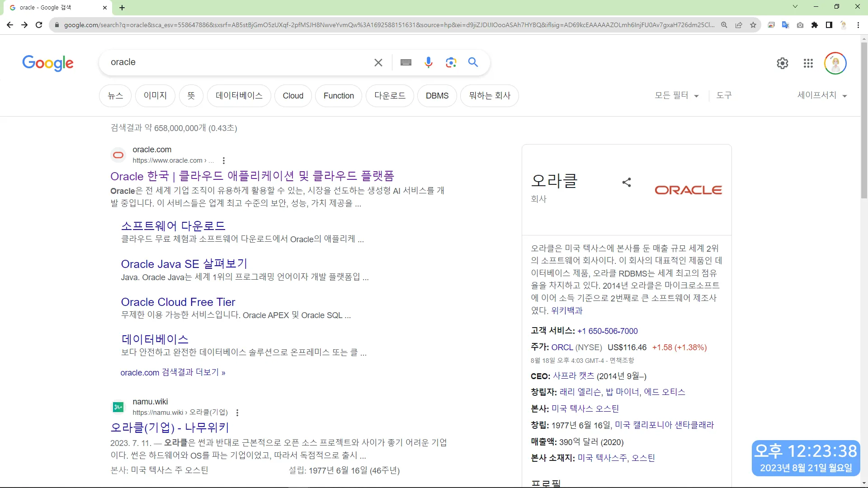The image size is (868, 488).
Task: Open Google search settings gear
Action: [783, 63]
